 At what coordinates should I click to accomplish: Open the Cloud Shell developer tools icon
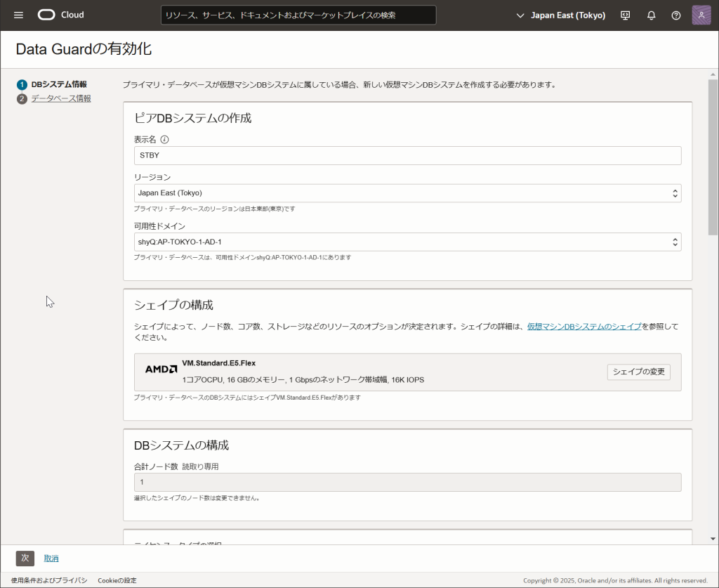[625, 15]
